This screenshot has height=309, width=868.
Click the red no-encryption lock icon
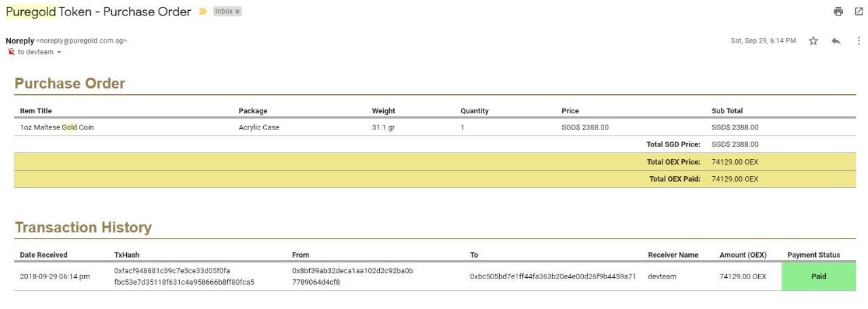[x=11, y=52]
